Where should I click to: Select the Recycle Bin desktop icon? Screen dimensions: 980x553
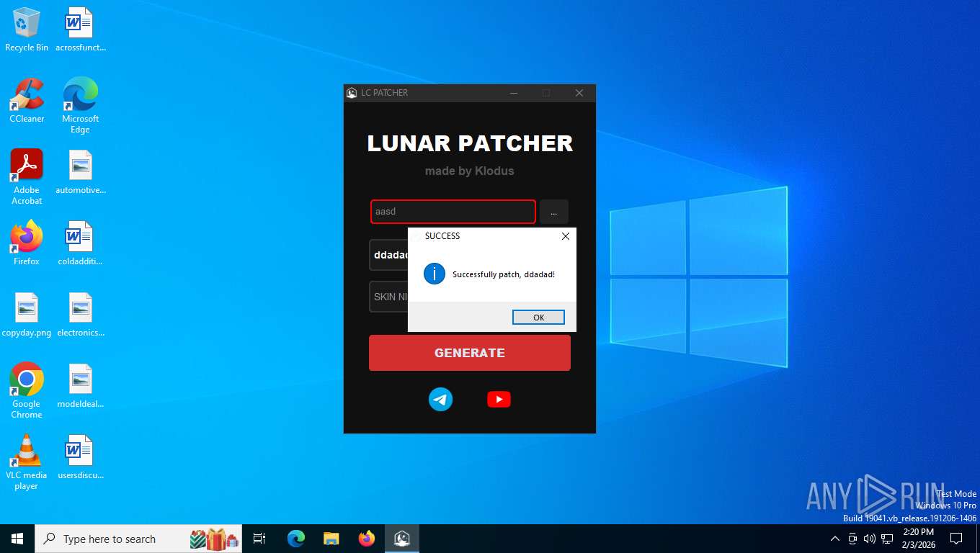pos(27,30)
